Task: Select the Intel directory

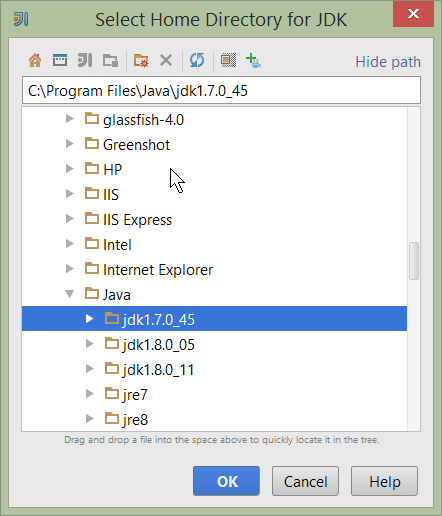Action: (x=117, y=245)
